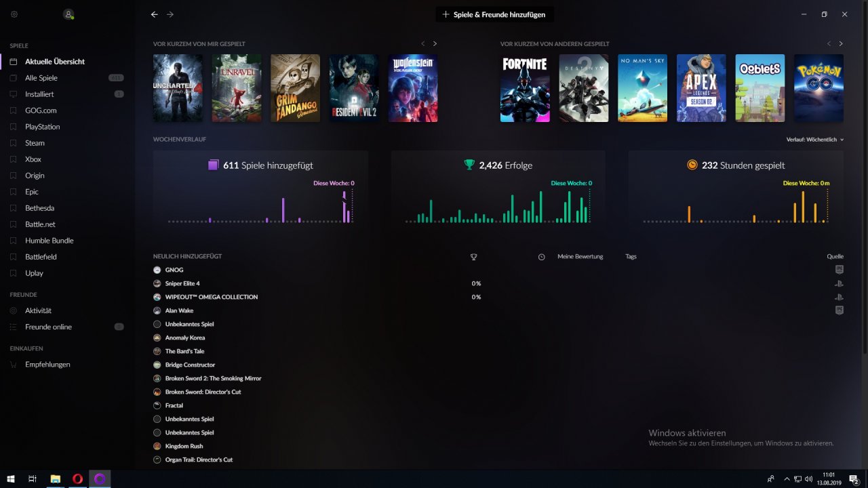Image resolution: width=868 pixels, height=488 pixels.
Task: Click PlayStation source icon for Sniper Elite 4
Action: [x=839, y=283]
